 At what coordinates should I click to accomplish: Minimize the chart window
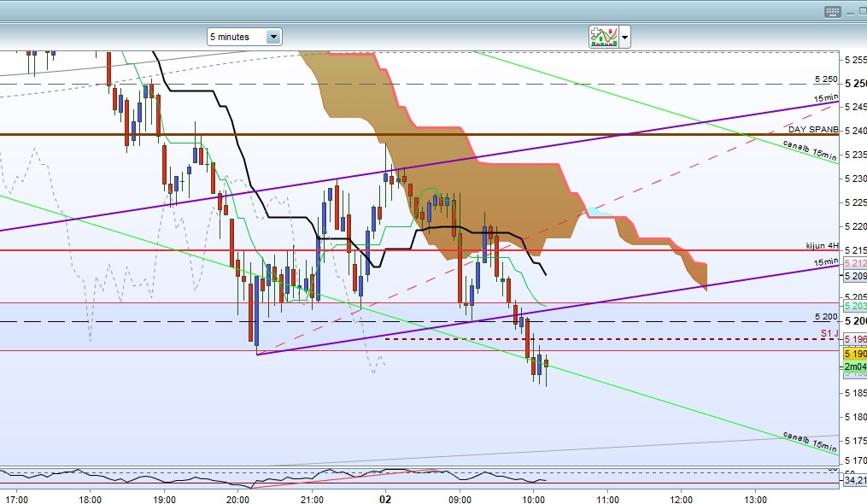click(x=852, y=12)
